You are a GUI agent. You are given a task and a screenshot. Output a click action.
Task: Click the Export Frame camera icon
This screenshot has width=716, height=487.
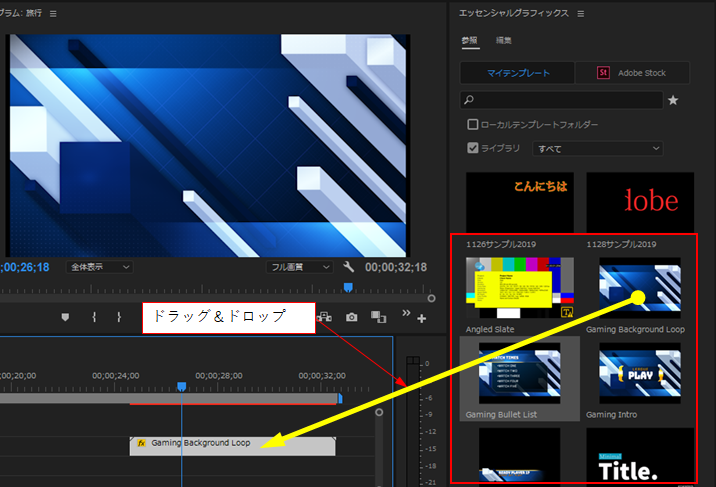coord(352,317)
